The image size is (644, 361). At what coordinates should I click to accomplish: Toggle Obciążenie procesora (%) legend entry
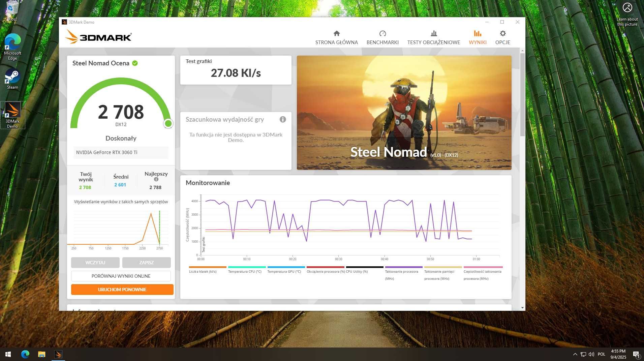325,270
